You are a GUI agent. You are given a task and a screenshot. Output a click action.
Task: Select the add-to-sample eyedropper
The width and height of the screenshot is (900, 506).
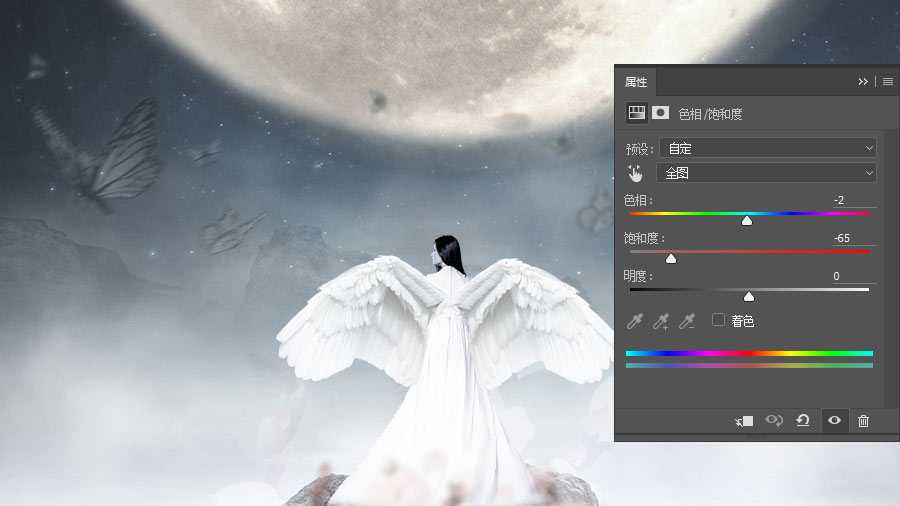point(660,321)
